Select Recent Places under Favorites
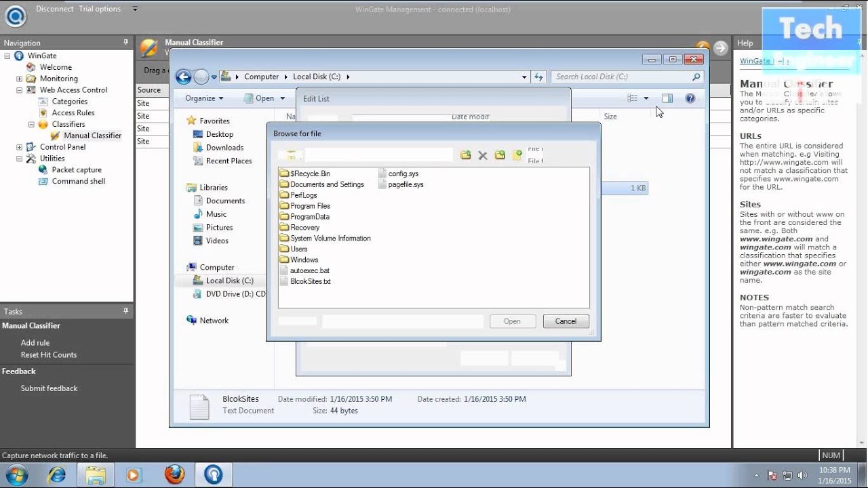 click(222, 161)
